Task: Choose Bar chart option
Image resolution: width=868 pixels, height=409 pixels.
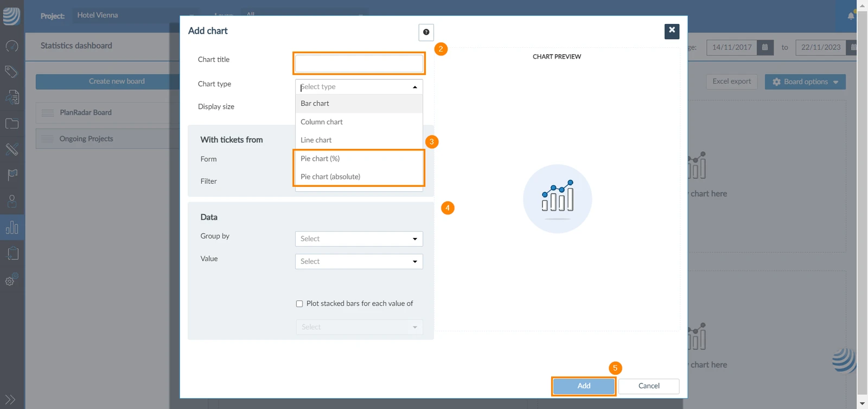Action: click(x=359, y=104)
